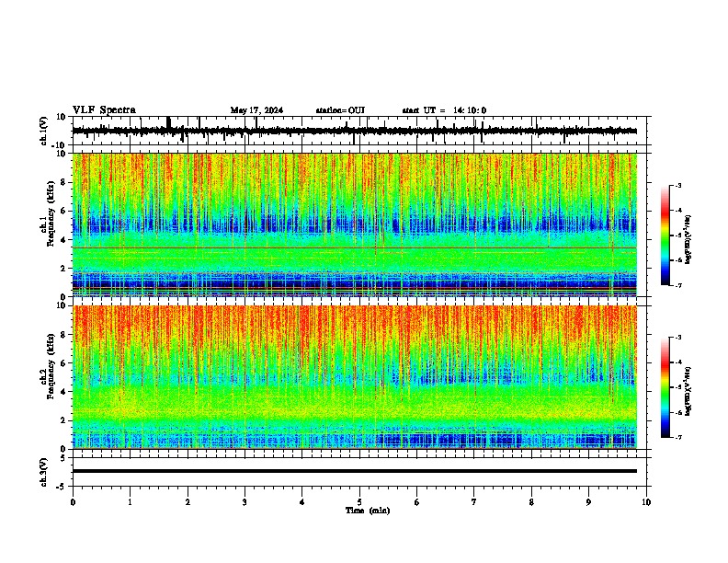This screenshot has height=563, width=728.
Task: Click the ch.2 frequency spectrogram panel
Action: click(x=355, y=377)
